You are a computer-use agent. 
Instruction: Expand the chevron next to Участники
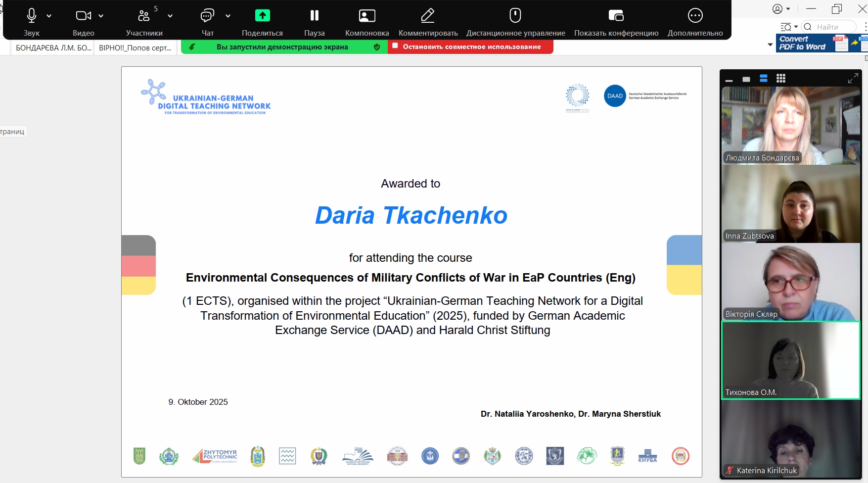(170, 16)
